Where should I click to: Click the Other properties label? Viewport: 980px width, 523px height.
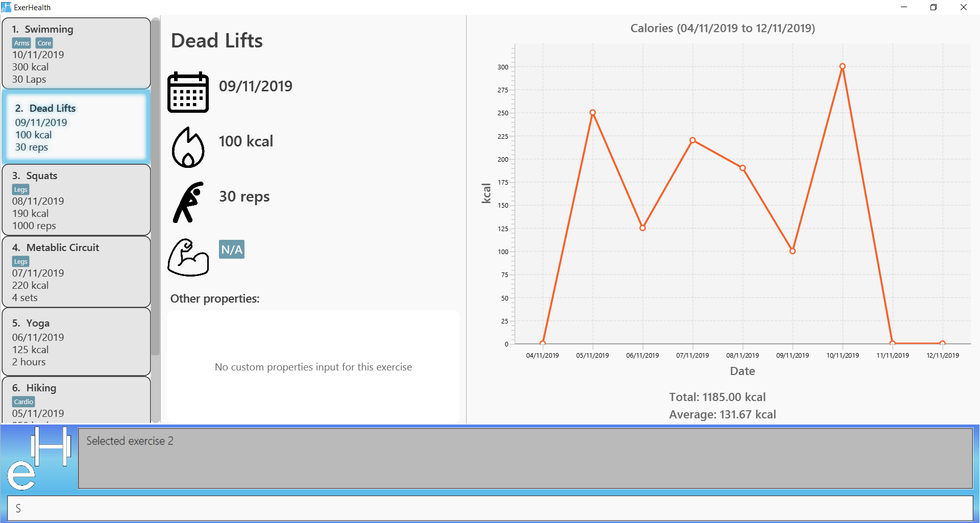pyautogui.click(x=215, y=298)
